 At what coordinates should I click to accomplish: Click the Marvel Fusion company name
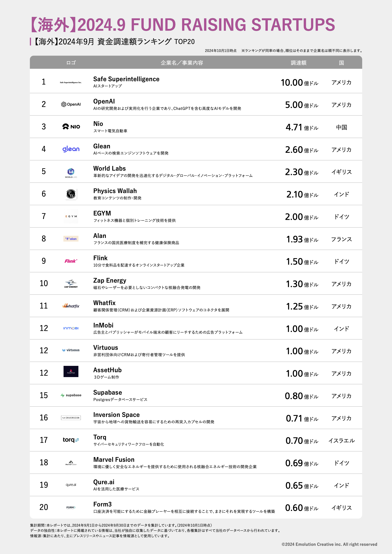coord(114,460)
